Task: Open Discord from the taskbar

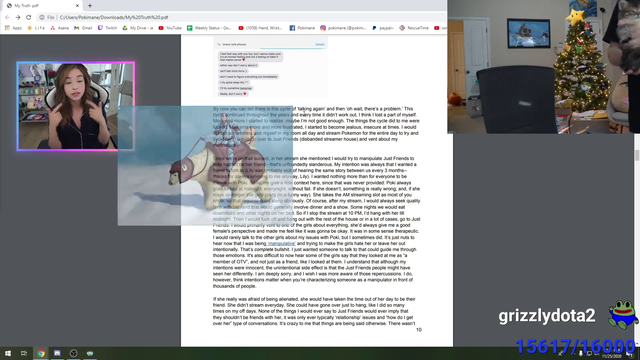Action: click(x=57, y=353)
